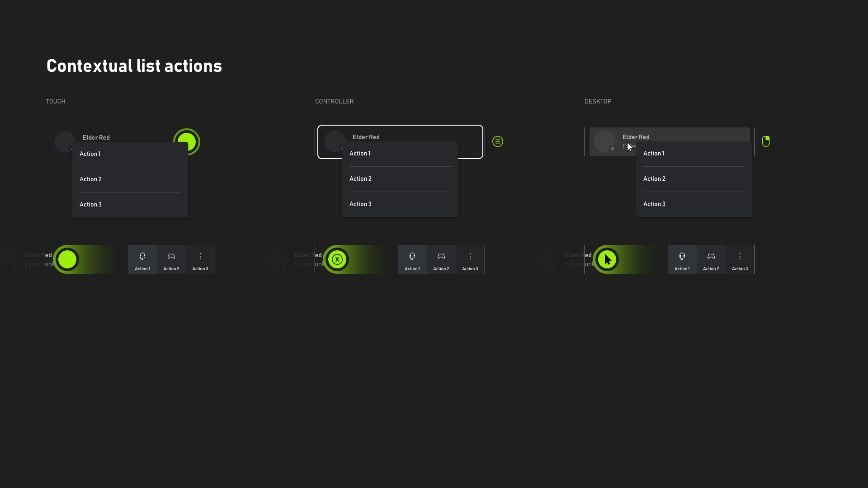This screenshot has width=868, height=488.
Task: Tap more-options Action 3 in Touch swipe row
Action: 200,259
